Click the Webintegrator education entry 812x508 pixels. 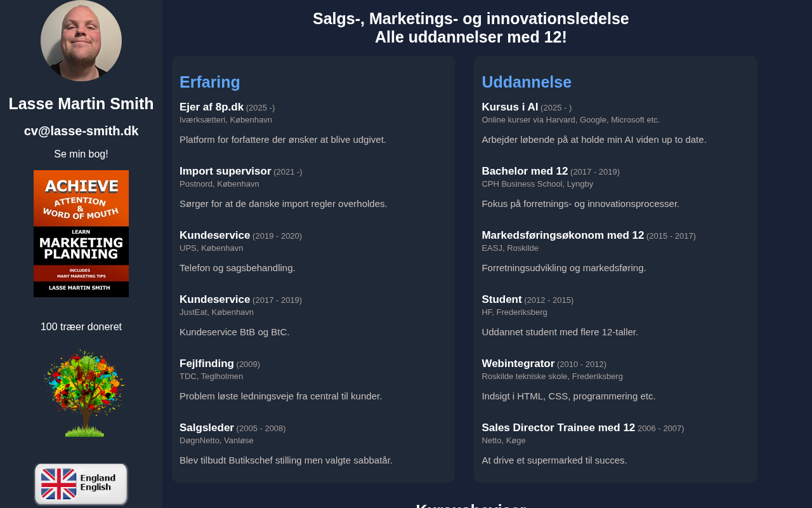(518, 363)
